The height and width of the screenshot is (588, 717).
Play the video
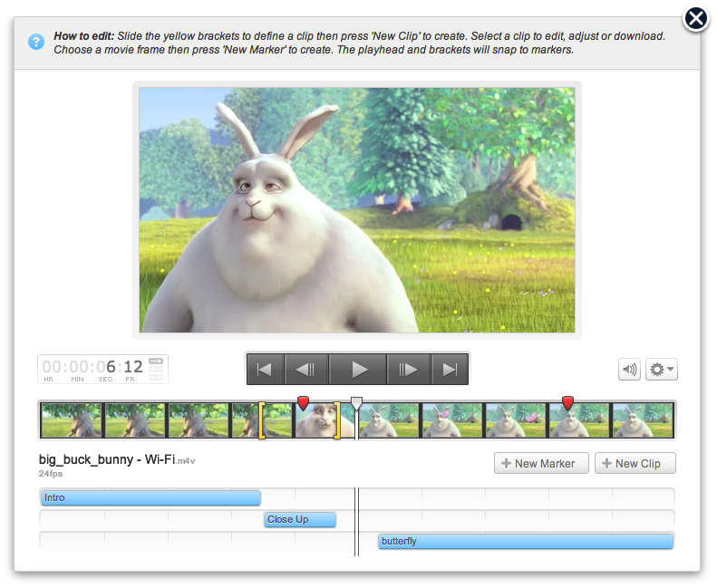tap(358, 369)
